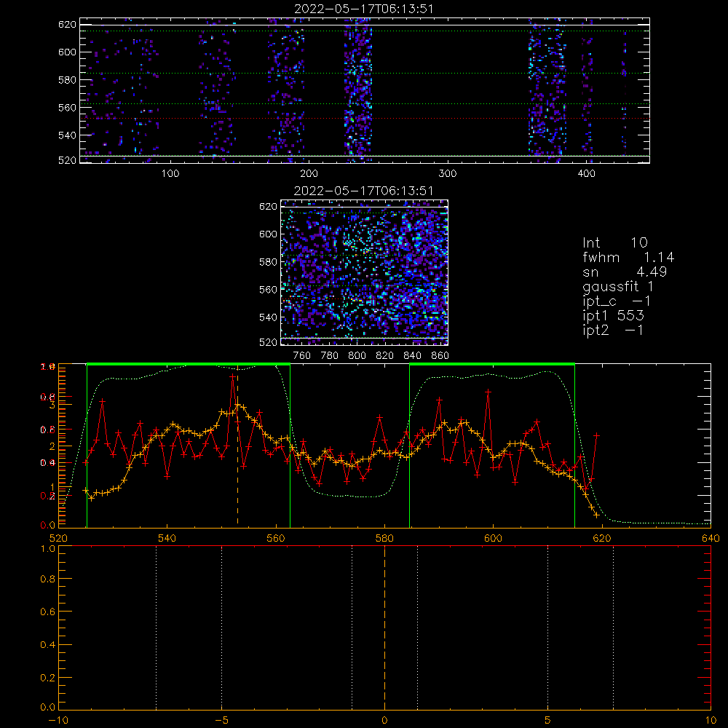Image resolution: width=728 pixels, height=728 pixels.
Task: Click the timestamp title above the middle image plot
Action: tap(364, 191)
